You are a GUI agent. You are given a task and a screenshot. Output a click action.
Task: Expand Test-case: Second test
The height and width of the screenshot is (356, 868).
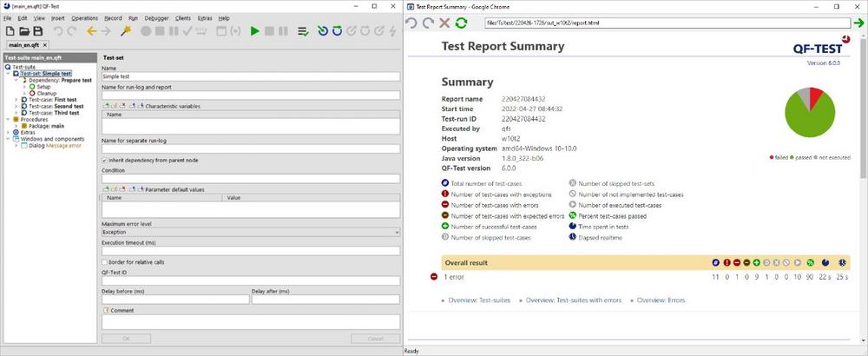[x=16, y=106]
